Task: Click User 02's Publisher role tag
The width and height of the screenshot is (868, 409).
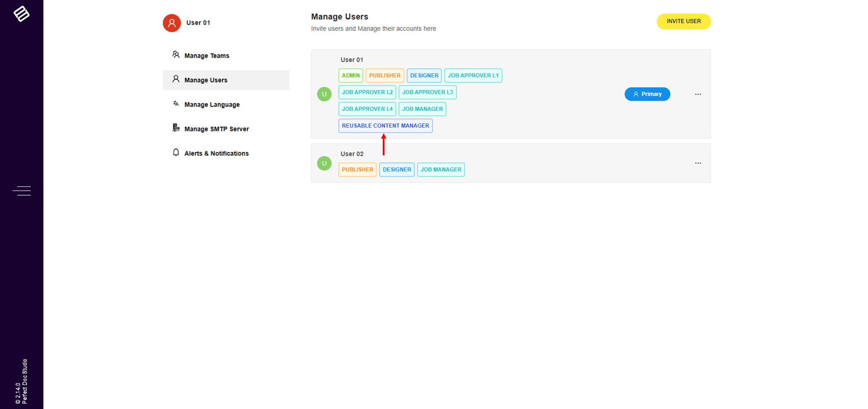Action: (357, 170)
